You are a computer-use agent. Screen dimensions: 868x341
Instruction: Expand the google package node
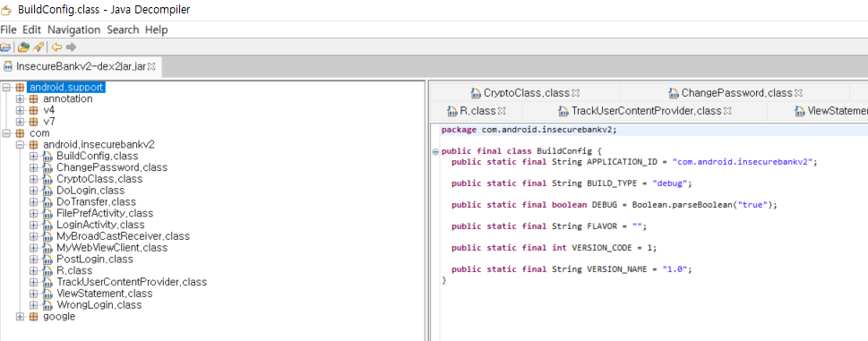(x=21, y=317)
